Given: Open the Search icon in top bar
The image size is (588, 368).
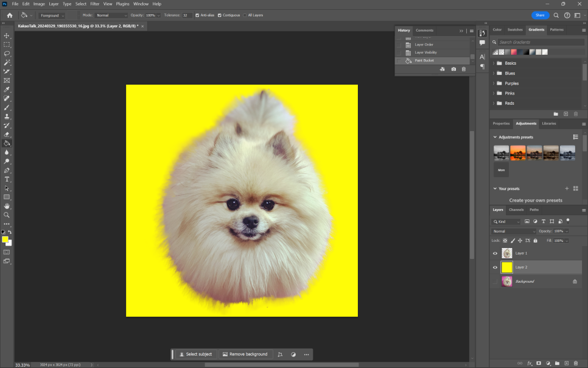Looking at the screenshot, I should [556, 15].
